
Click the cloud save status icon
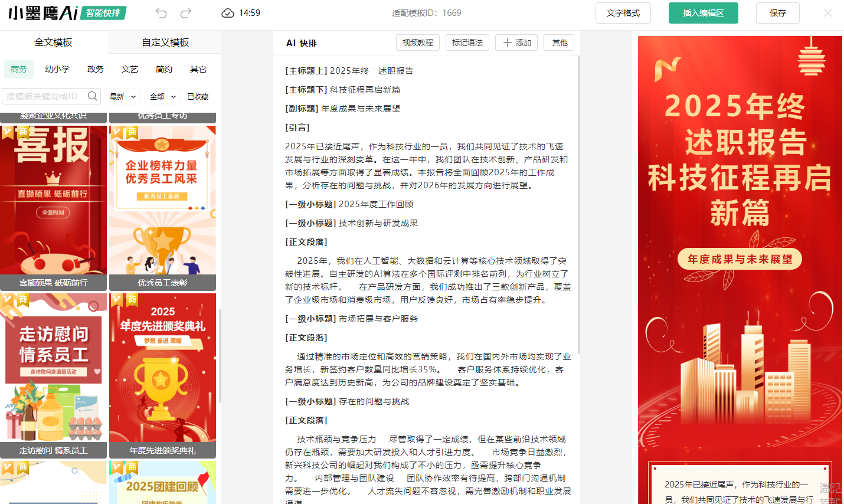point(228,13)
